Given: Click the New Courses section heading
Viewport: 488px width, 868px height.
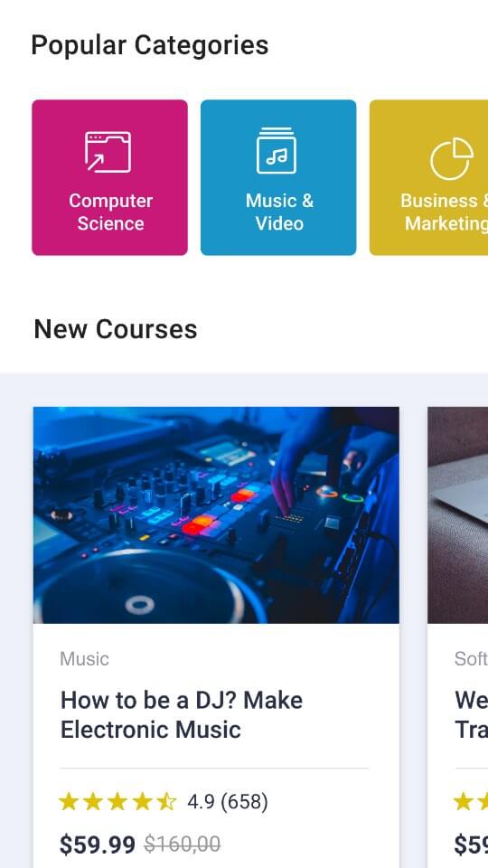Looking at the screenshot, I should [x=116, y=329].
